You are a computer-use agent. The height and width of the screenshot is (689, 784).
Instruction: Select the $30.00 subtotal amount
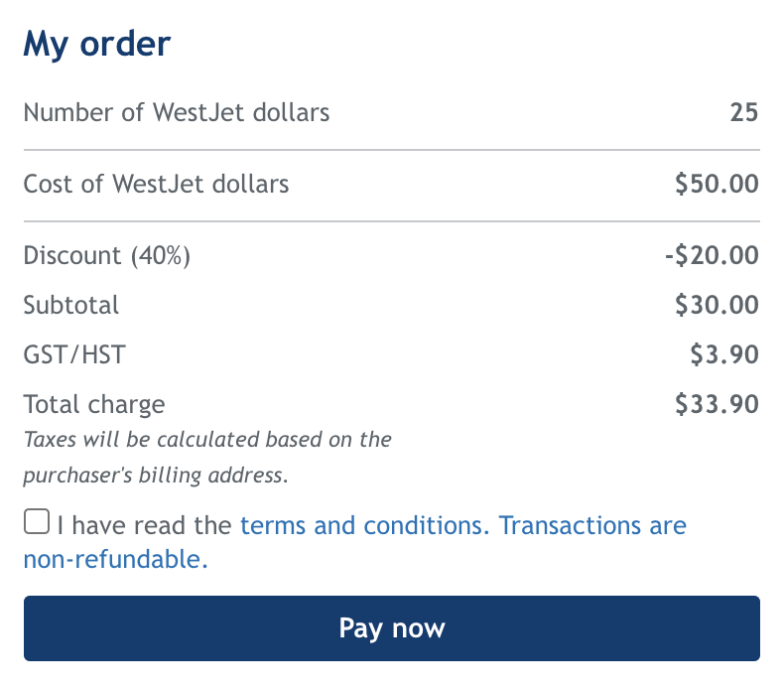(717, 305)
